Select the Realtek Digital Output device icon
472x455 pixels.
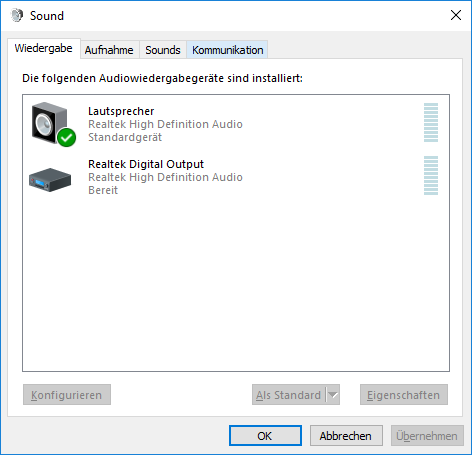50,180
